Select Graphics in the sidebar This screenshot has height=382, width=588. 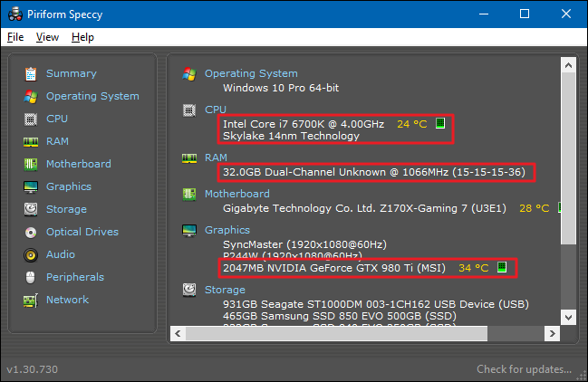pyautogui.click(x=69, y=186)
